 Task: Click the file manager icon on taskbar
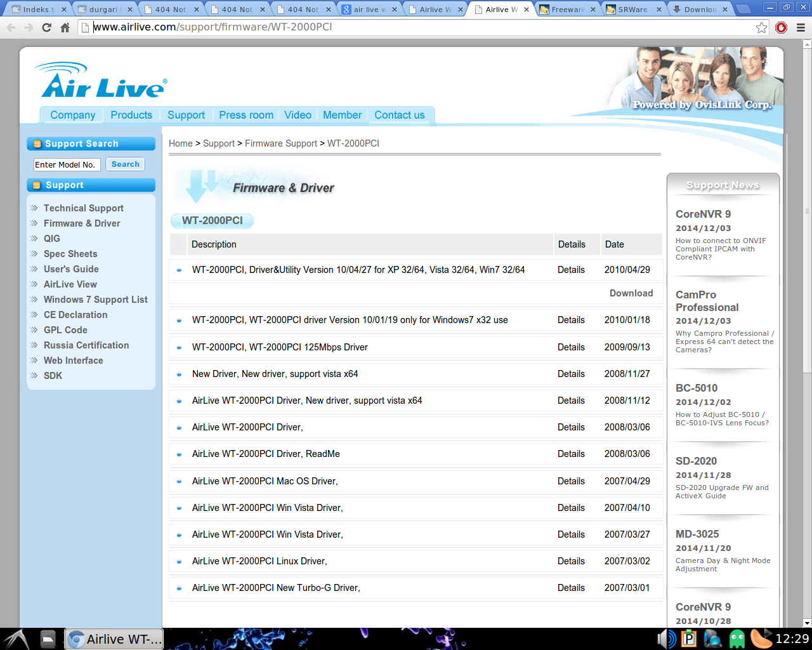(48, 639)
